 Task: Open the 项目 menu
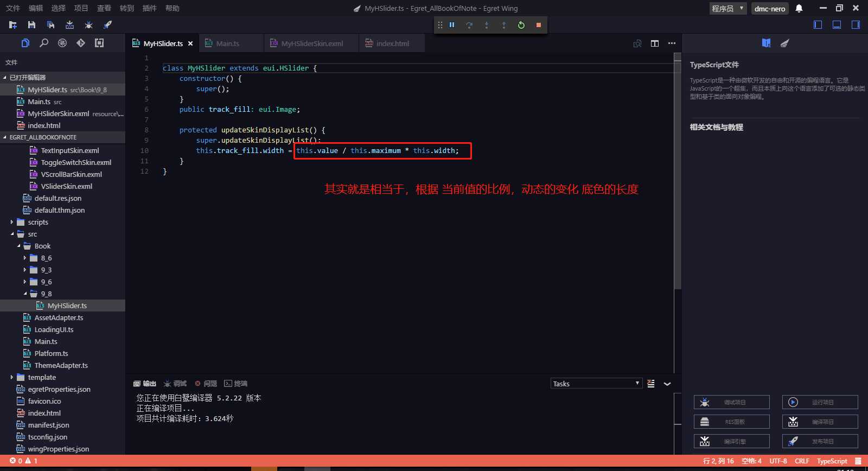(x=81, y=8)
